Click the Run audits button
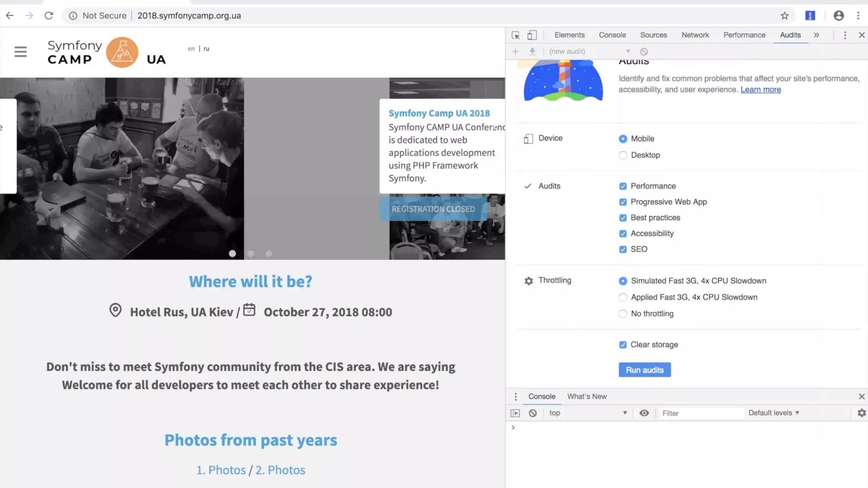 click(644, 370)
